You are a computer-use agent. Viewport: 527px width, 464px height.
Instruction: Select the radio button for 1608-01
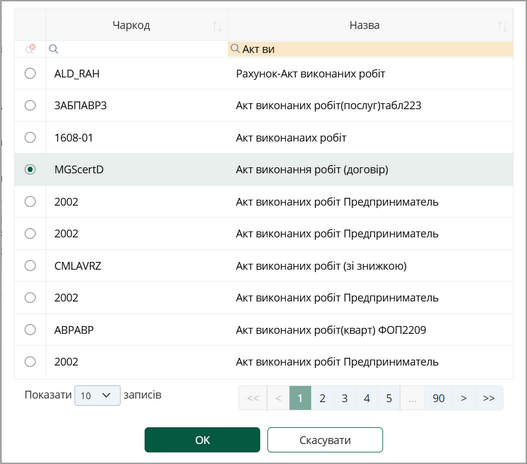tap(30, 137)
